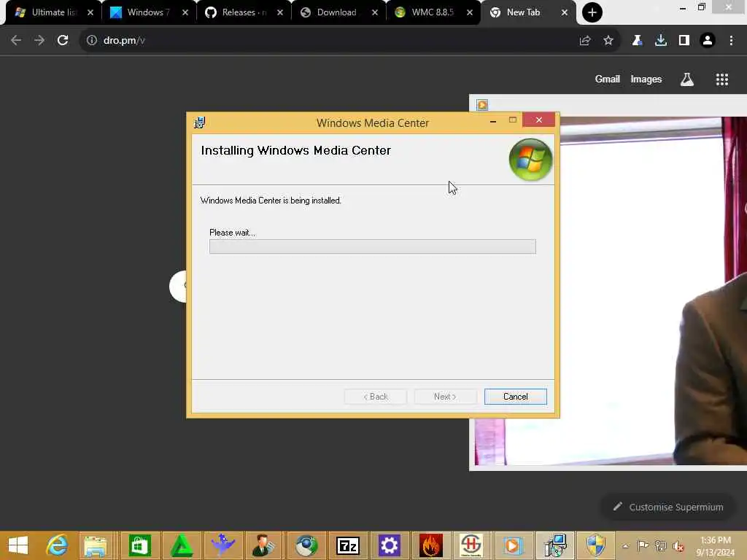Viewport: 747px width, 560px height.
Task: Open the purple gear settings app on taskbar
Action: (x=390, y=545)
